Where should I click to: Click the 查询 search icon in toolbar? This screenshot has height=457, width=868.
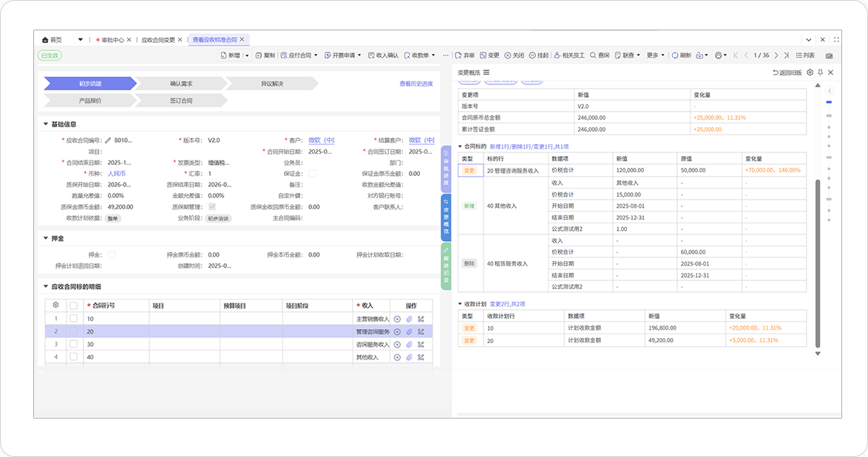pos(593,55)
